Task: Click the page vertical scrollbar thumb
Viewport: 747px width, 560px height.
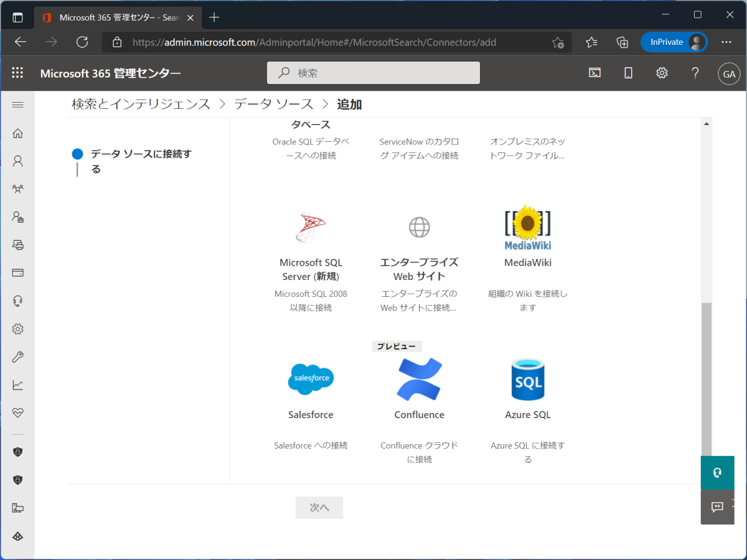Action: (706, 379)
